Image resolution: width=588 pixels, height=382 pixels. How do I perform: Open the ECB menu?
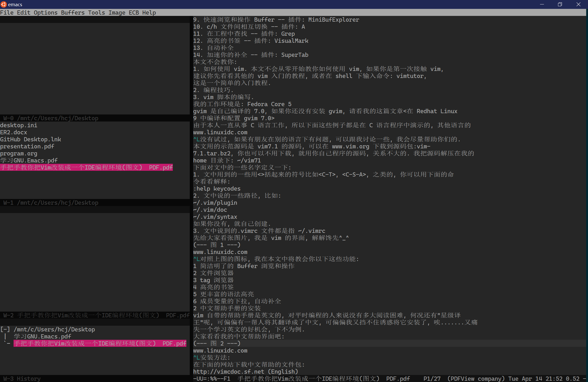134,13
